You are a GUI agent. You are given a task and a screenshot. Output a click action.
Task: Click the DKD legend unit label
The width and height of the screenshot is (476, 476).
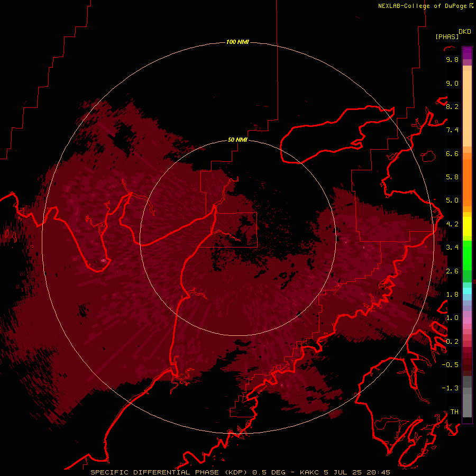pyautogui.click(x=465, y=31)
